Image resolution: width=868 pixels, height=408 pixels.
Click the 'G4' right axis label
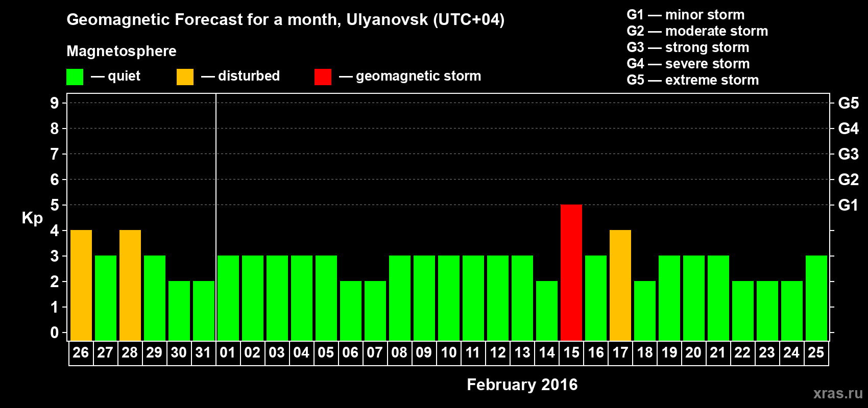coord(849,129)
